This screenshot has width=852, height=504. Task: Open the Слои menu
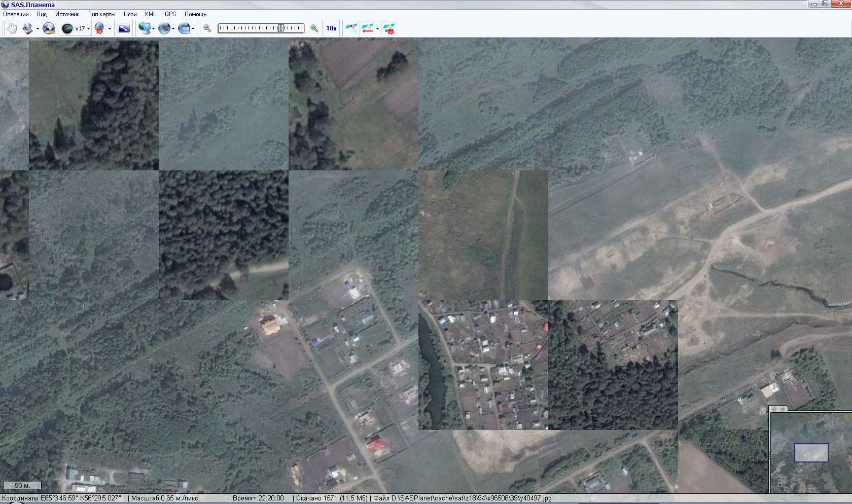point(130,14)
